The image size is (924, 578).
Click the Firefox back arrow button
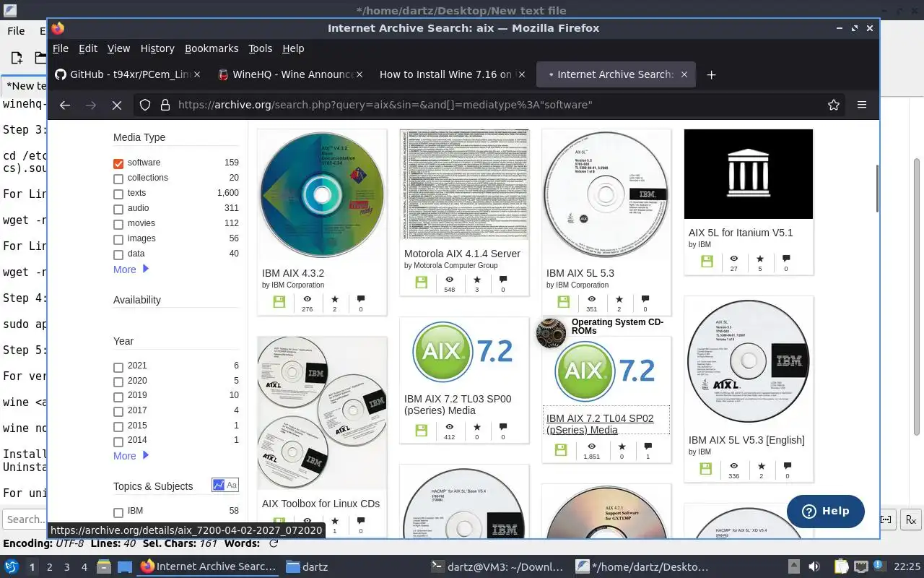pyautogui.click(x=65, y=105)
